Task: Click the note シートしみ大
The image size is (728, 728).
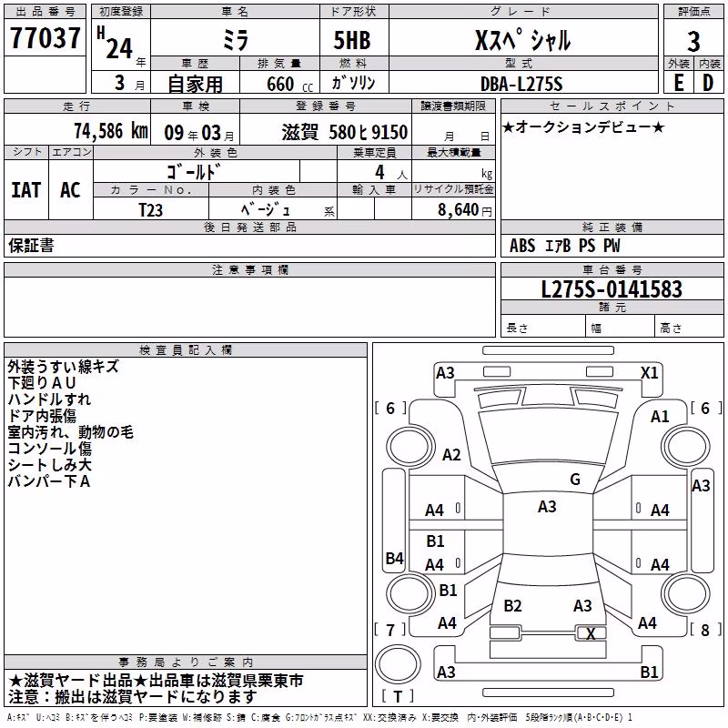Action: tap(50, 464)
